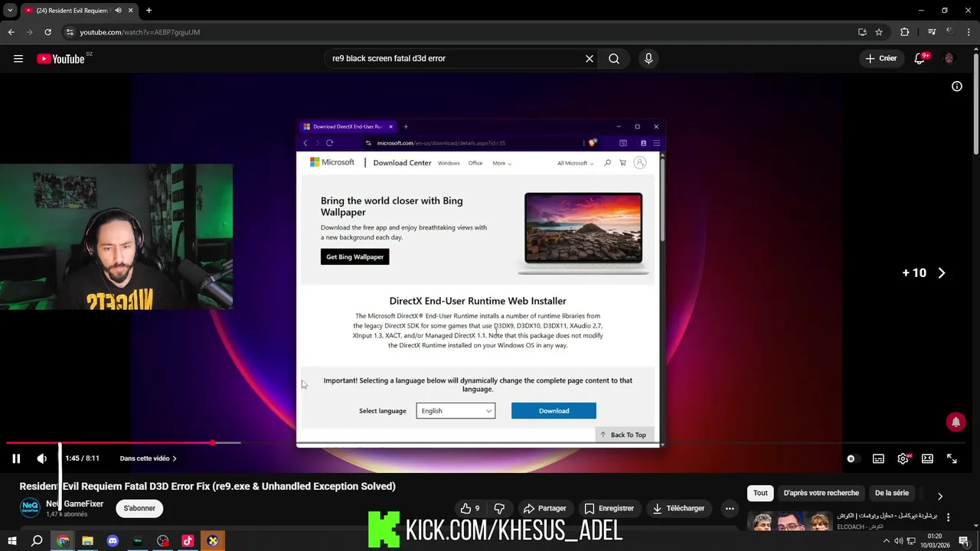Click the address bar URL

click(x=140, y=32)
